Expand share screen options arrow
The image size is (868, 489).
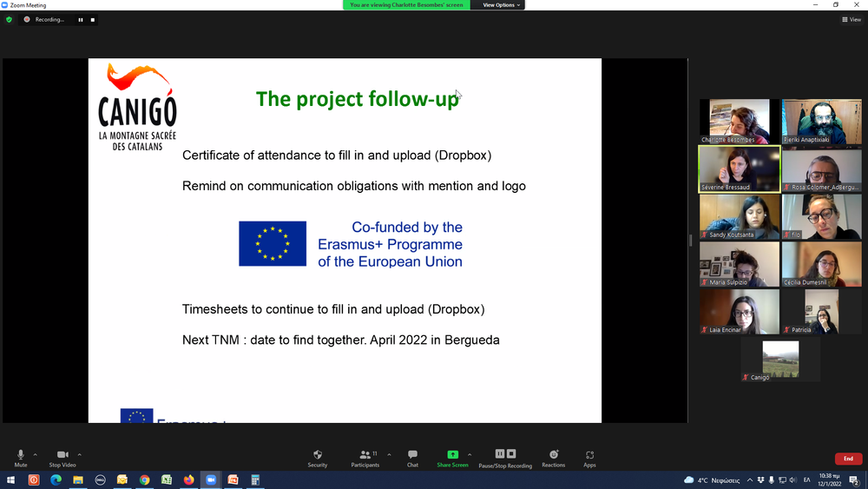(470, 454)
